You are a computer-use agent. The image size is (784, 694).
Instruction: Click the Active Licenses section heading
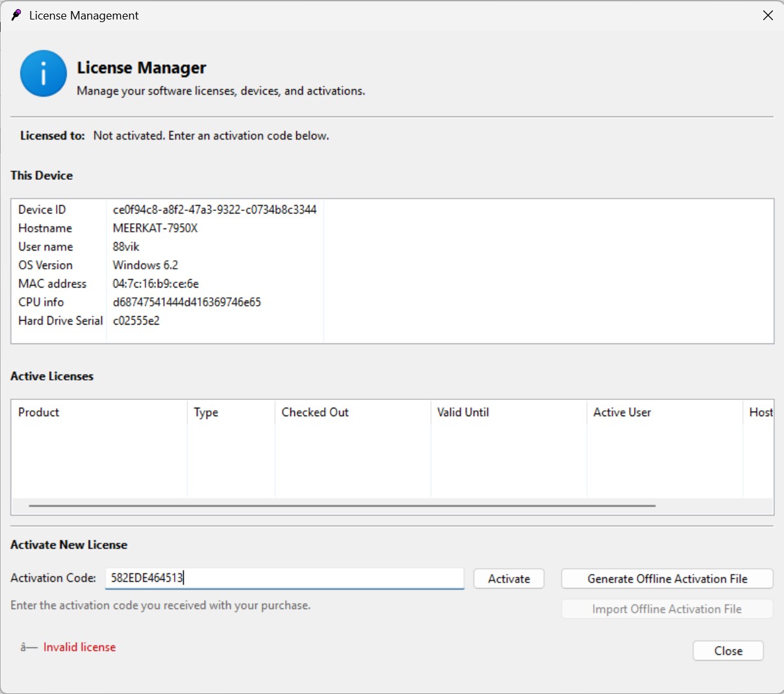[x=52, y=376]
